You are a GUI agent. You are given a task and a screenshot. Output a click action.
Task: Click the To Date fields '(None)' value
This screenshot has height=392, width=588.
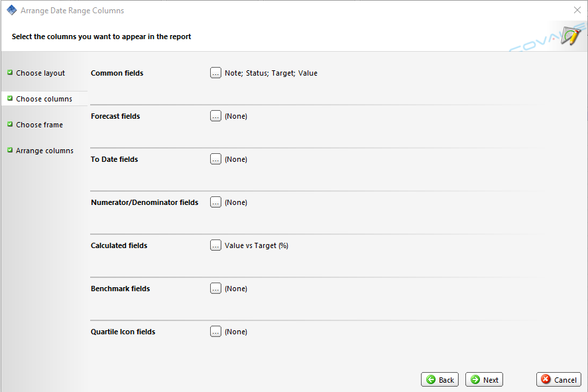coord(236,159)
